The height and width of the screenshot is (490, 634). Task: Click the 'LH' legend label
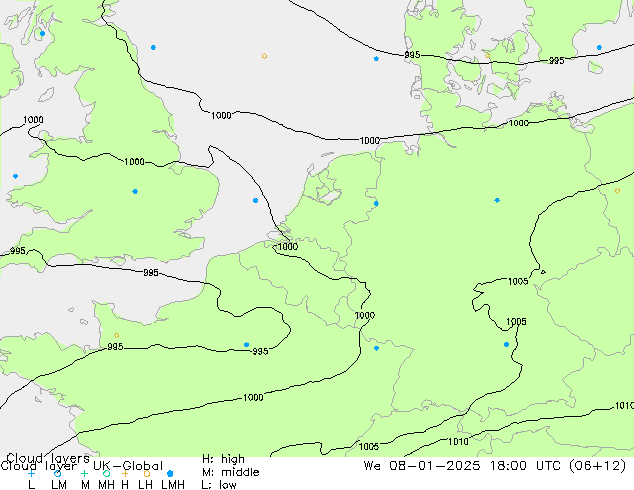[146, 484]
